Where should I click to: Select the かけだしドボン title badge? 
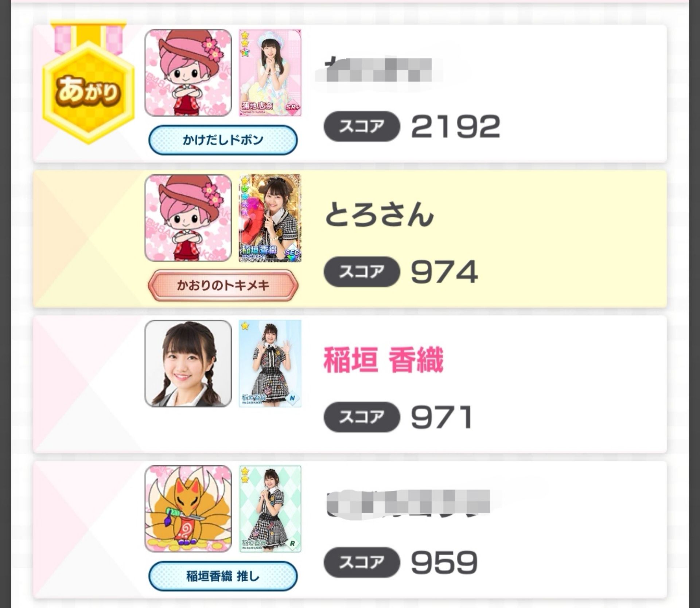[x=223, y=140]
